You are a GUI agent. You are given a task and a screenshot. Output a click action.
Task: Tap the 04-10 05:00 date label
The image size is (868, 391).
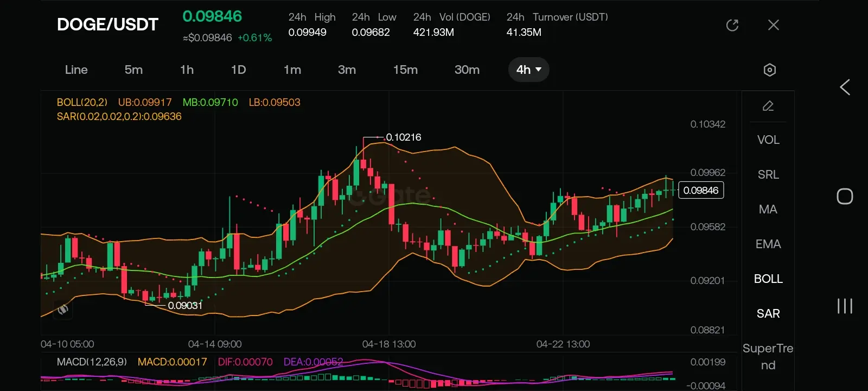(67, 344)
